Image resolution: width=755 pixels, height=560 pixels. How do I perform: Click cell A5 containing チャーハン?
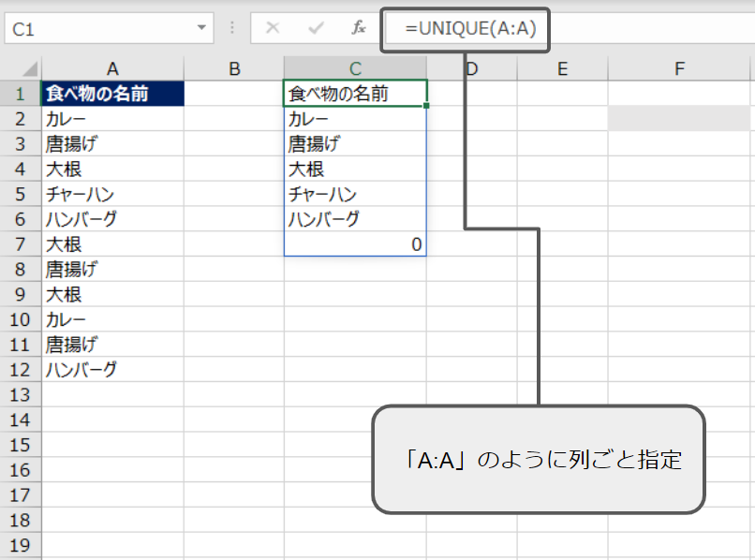coord(112,194)
